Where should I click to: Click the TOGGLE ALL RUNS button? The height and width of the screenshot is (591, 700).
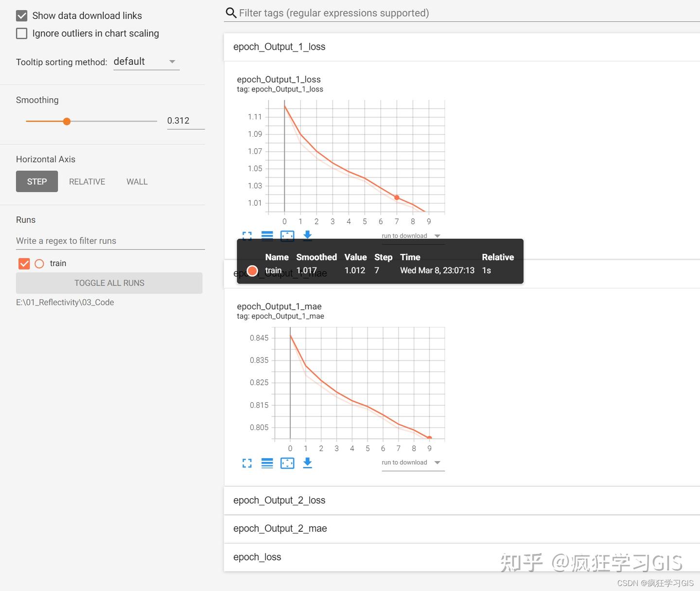click(x=109, y=283)
